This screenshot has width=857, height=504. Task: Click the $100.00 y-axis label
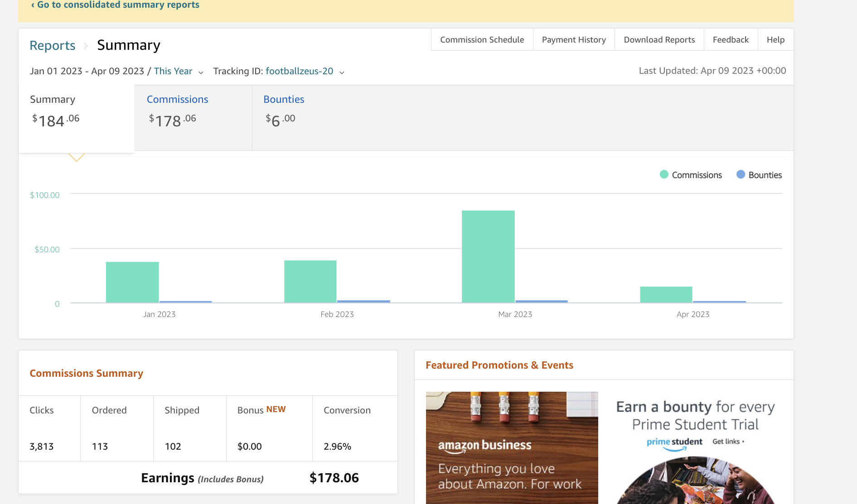(44, 195)
